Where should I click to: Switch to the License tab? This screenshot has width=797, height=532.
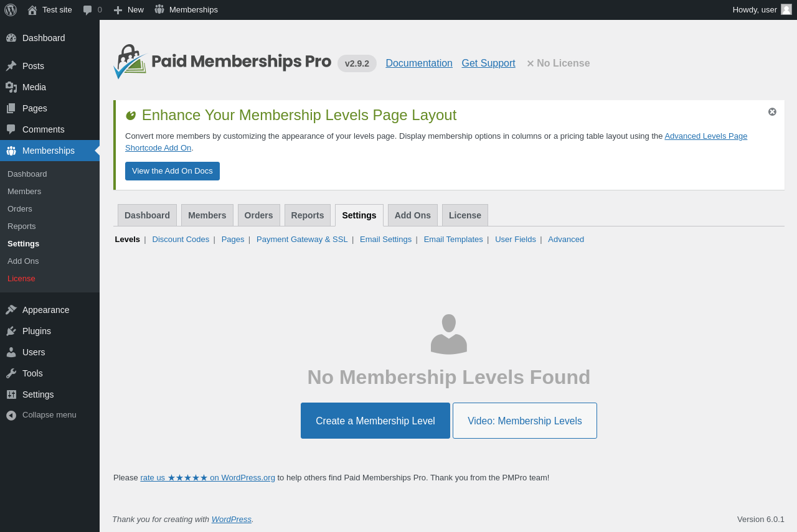(x=465, y=215)
